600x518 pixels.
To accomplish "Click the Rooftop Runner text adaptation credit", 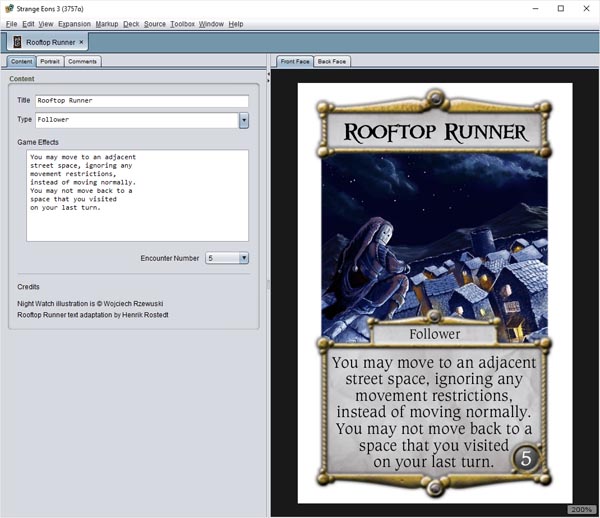I will (93, 315).
